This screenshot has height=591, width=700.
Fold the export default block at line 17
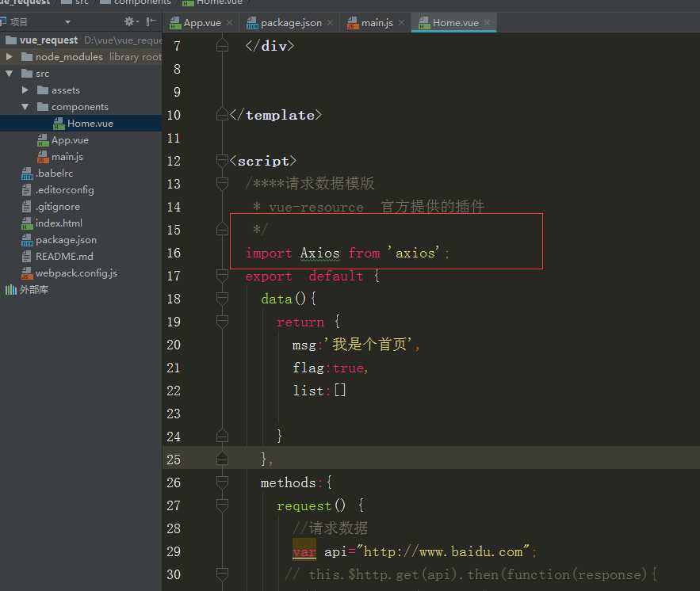pyautogui.click(x=222, y=275)
